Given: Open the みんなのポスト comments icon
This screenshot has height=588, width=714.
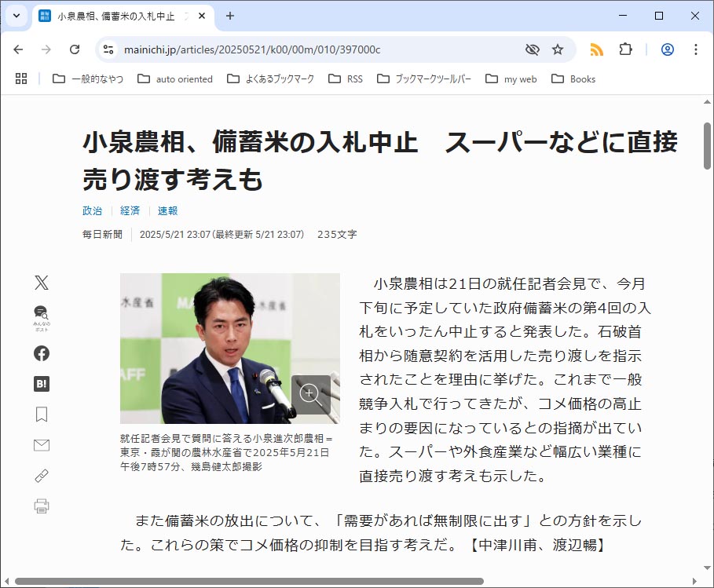Looking at the screenshot, I should coord(42,319).
